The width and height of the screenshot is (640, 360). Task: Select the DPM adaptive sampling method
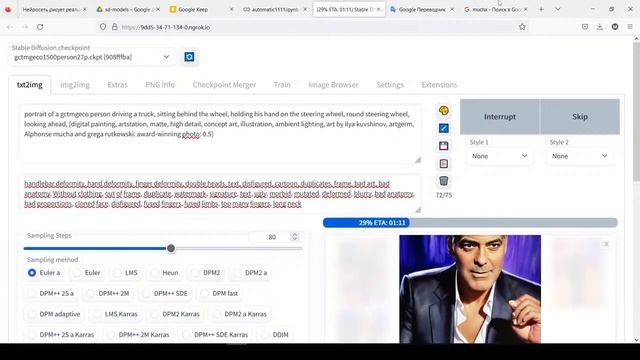tap(54, 314)
